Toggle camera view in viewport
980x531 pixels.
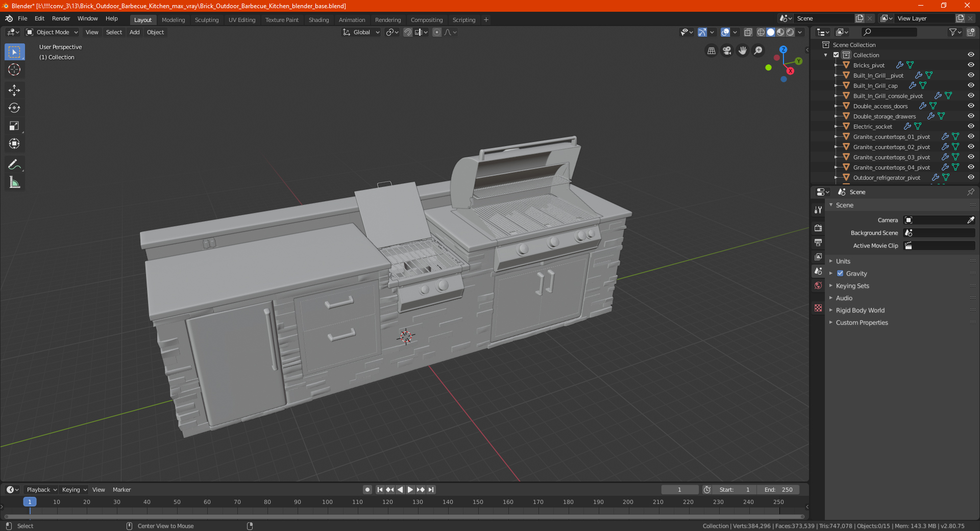click(727, 51)
